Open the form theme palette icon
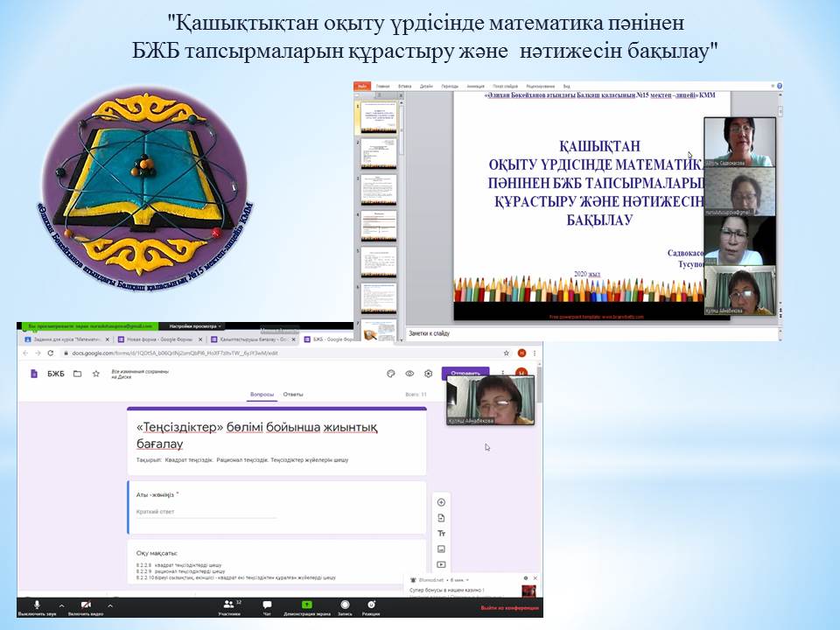 [x=390, y=374]
